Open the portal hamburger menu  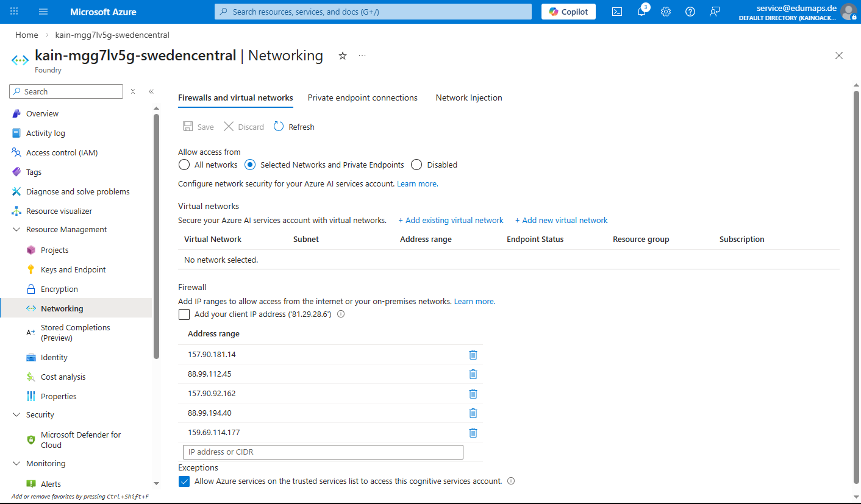[x=43, y=12]
